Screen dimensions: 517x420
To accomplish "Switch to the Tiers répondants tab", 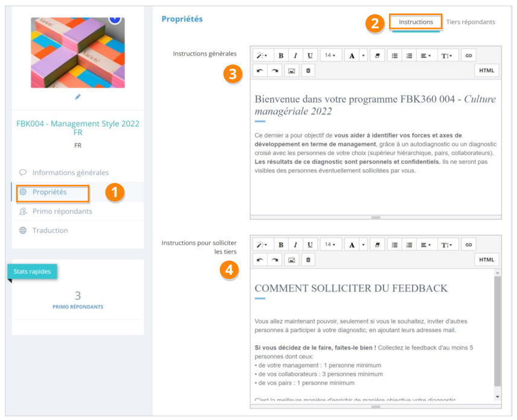I will (x=471, y=22).
